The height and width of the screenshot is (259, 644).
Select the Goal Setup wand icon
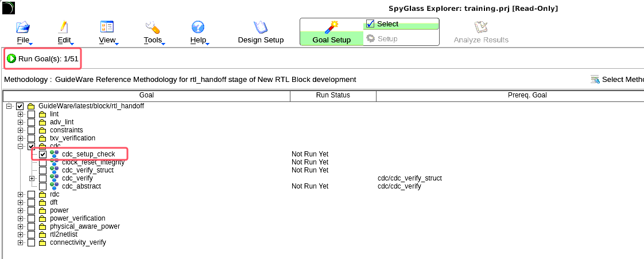(x=331, y=27)
